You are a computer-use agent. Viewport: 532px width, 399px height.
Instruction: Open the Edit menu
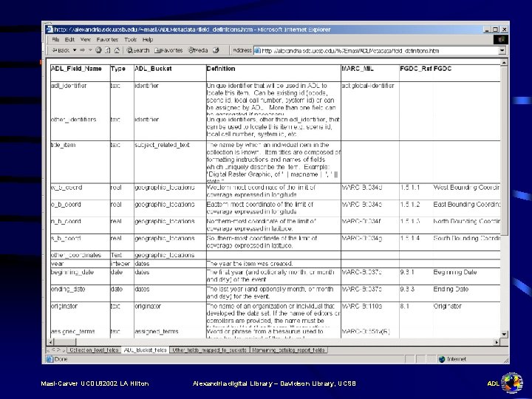(x=69, y=40)
